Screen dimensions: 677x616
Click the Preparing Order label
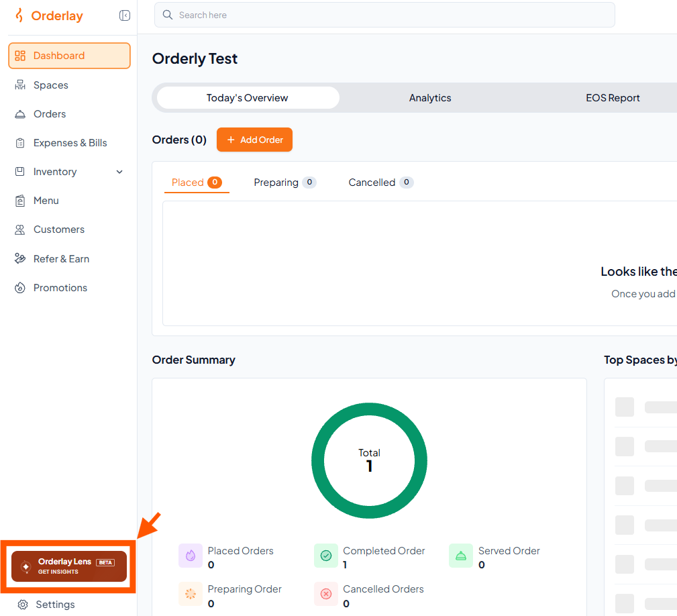tap(244, 589)
